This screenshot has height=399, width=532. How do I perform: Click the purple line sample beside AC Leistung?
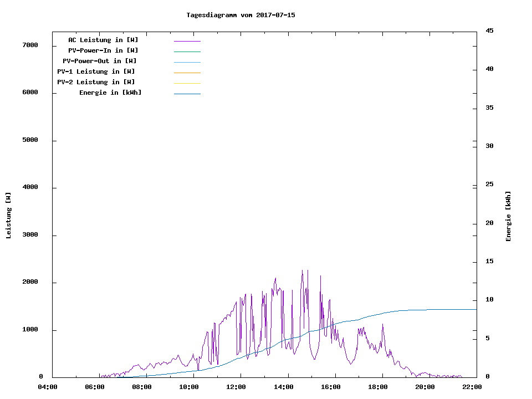(x=187, y=41)
